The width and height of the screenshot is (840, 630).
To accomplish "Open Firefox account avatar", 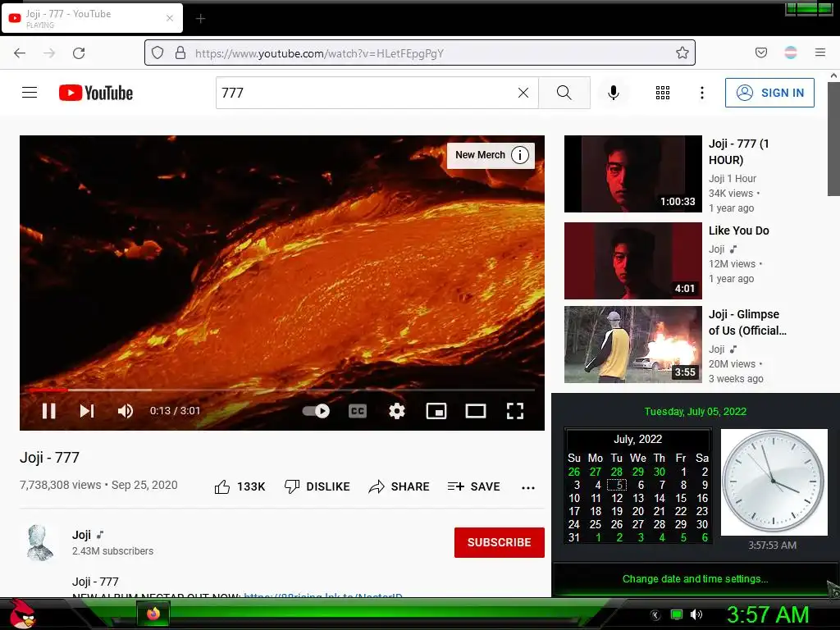I will (791, 52).
